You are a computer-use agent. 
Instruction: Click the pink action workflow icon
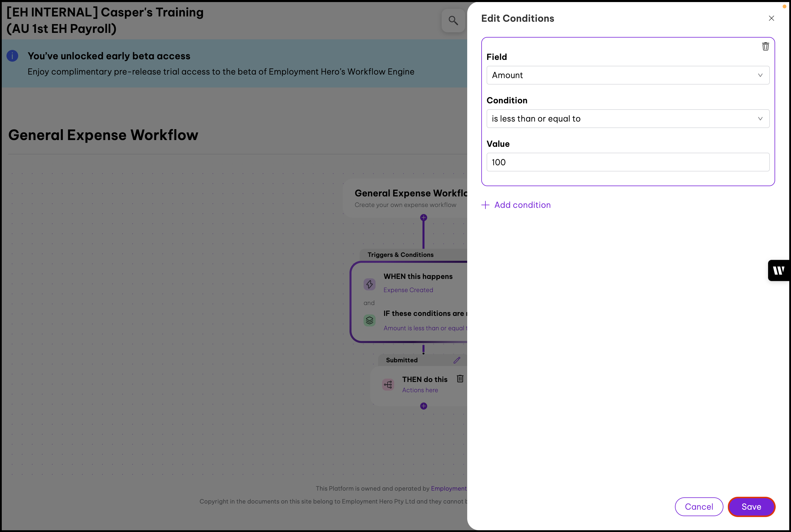click(x=388, y=384)
